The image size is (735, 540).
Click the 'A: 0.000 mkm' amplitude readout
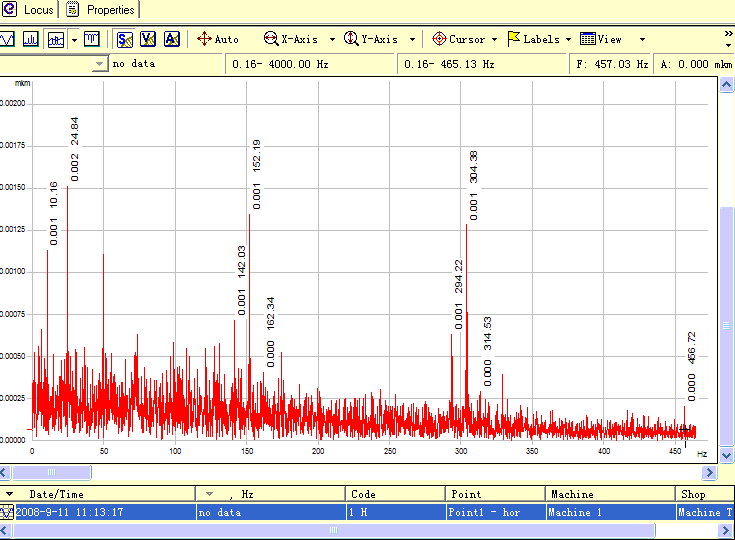[x=695, y=64]
